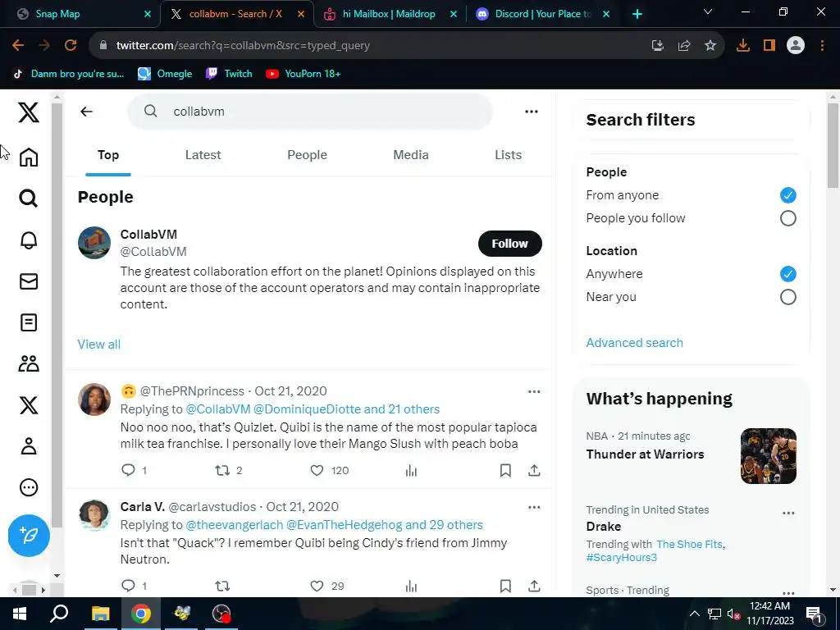Like ThePRNprincess post with 120 likes

pyautogui.click(x=317, y=470)
